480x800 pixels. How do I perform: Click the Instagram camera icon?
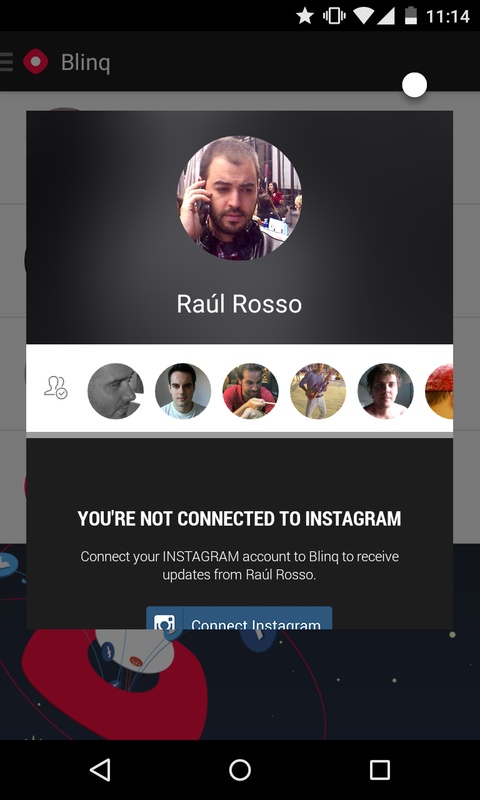[x=165, y=620]
